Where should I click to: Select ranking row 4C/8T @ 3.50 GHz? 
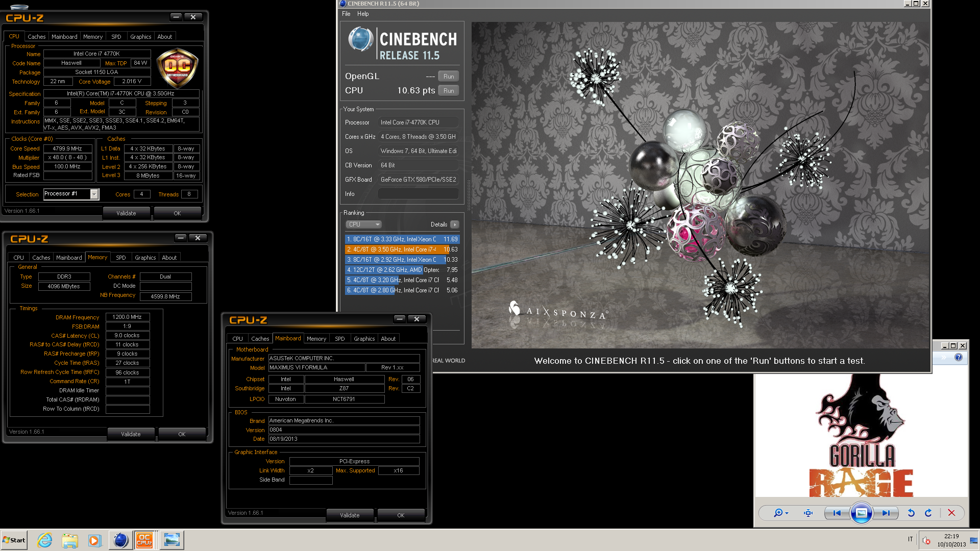coord(402,249)
